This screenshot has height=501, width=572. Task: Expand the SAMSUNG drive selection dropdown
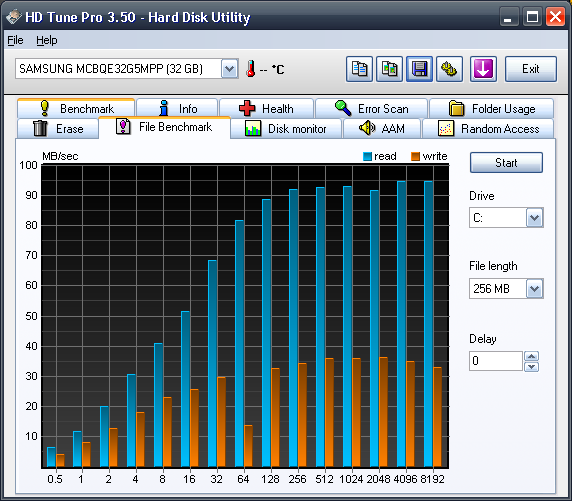pos(229,69)
